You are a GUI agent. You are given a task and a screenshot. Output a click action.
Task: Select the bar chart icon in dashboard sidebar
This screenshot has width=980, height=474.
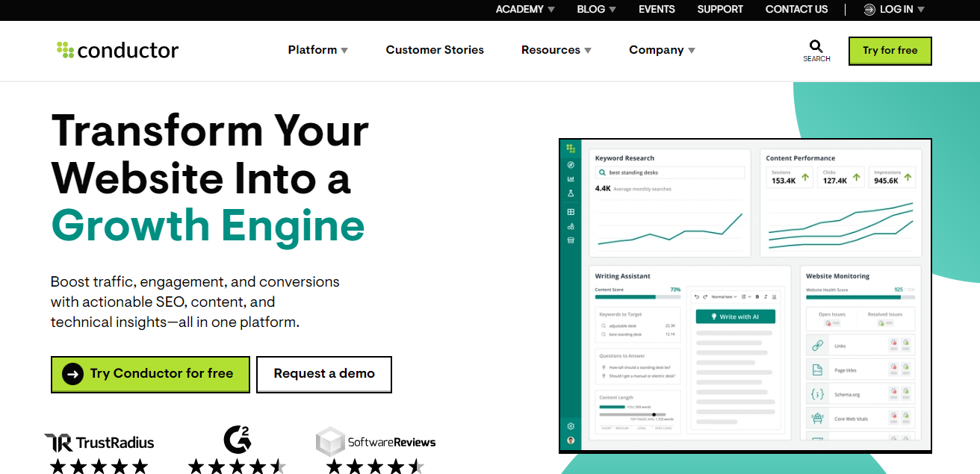click(x=571, y=178)
